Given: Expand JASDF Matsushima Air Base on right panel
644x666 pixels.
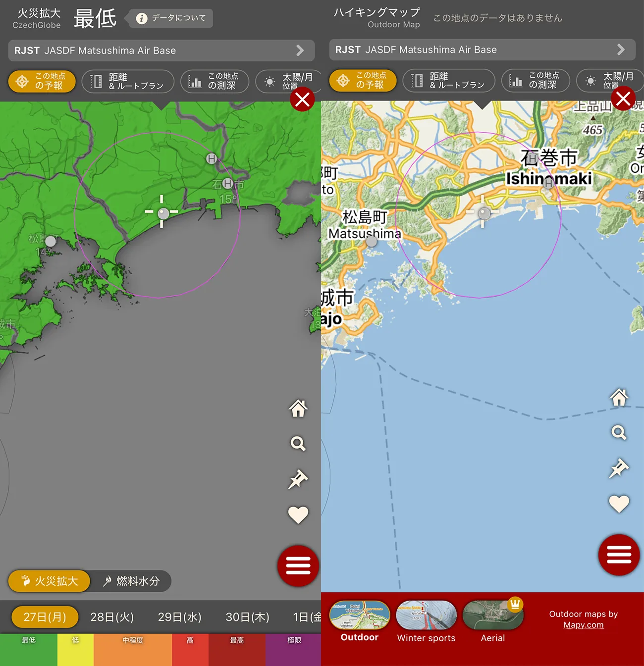Looking at the screenshot, I should pyautogui.click(x=482, y=50).
